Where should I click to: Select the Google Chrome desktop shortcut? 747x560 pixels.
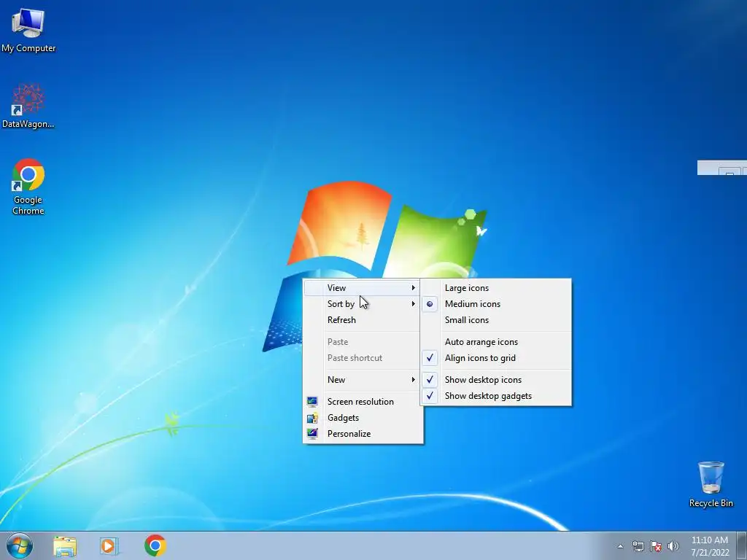28,187
